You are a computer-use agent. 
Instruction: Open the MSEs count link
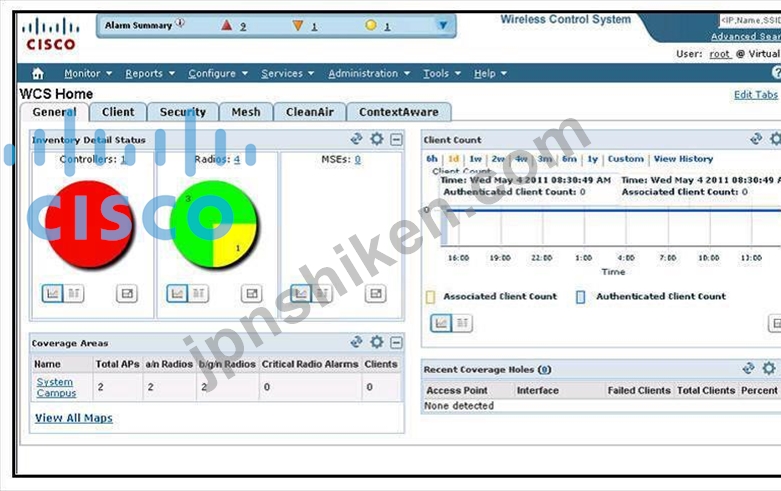tap(358, 159)
